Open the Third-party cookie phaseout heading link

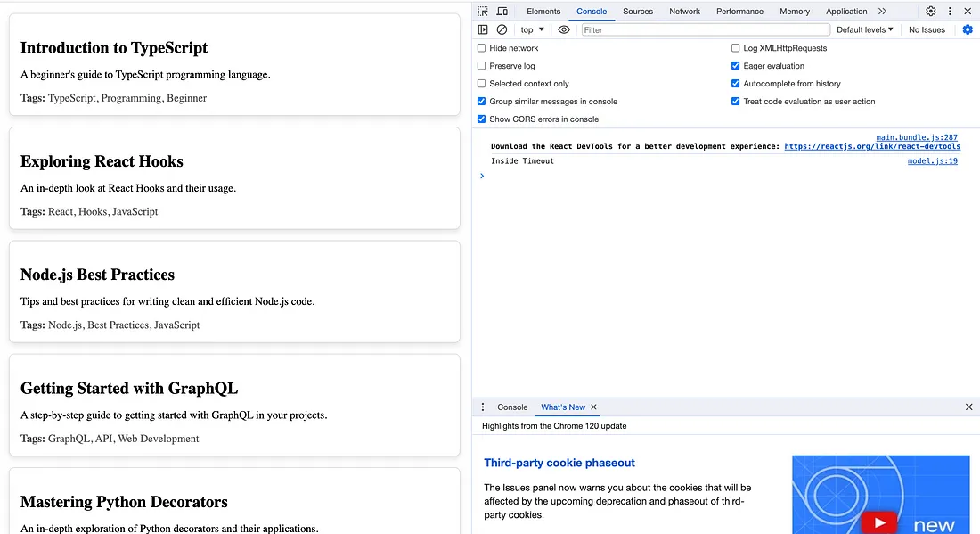tap(559, 463)
